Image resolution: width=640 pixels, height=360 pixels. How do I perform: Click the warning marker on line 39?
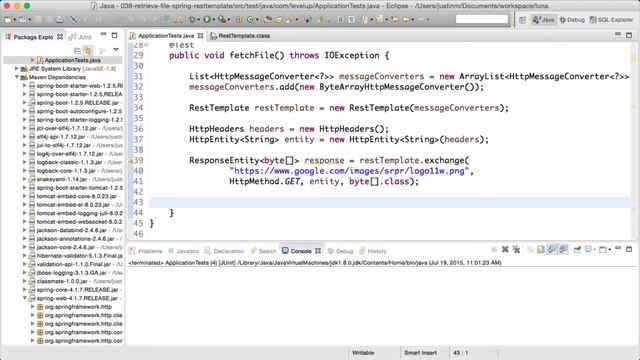point(130,160)
